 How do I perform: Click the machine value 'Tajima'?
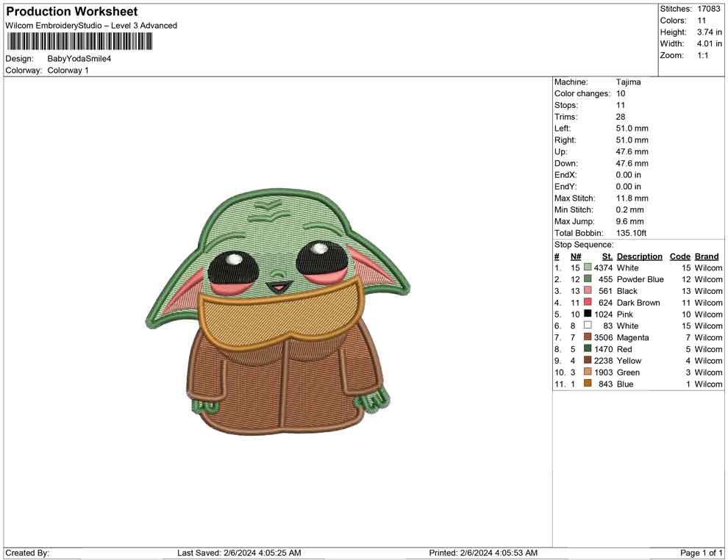point(628,82)
